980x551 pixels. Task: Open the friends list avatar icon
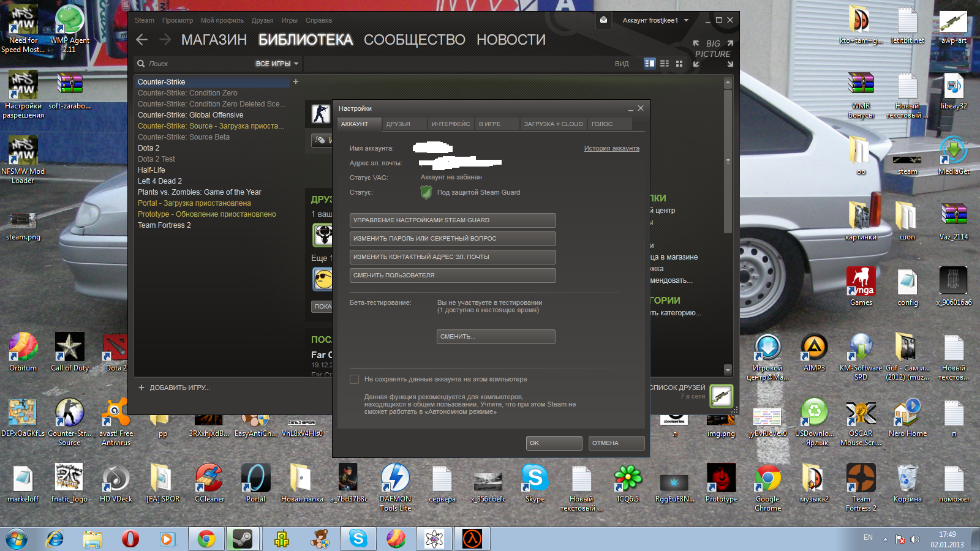pyautogui.click(x=722, y=395)
